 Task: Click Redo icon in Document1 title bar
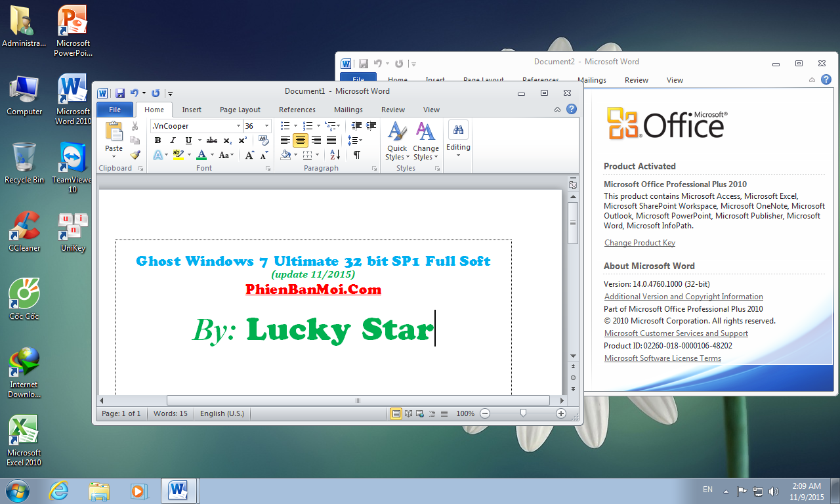pyautogui.click(x=156, y=93)
